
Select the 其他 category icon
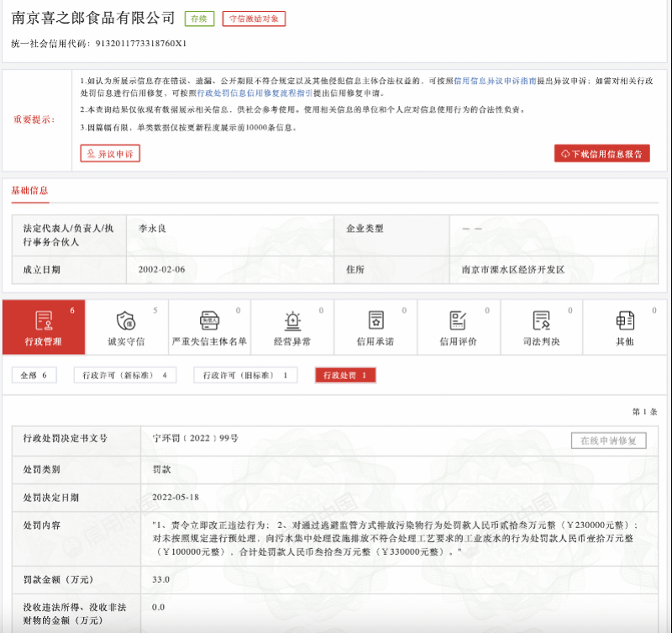[x=625, y=320]
